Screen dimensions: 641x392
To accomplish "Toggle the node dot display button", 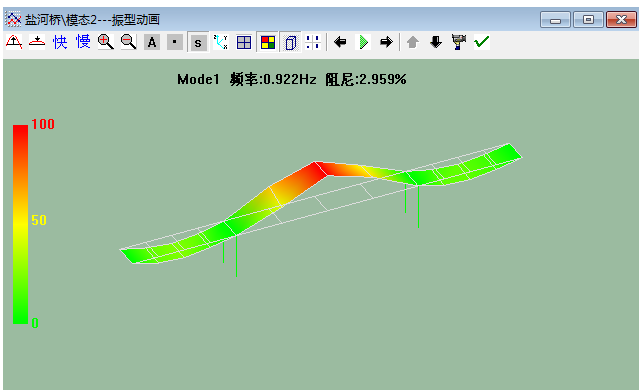I will point(175,42).
